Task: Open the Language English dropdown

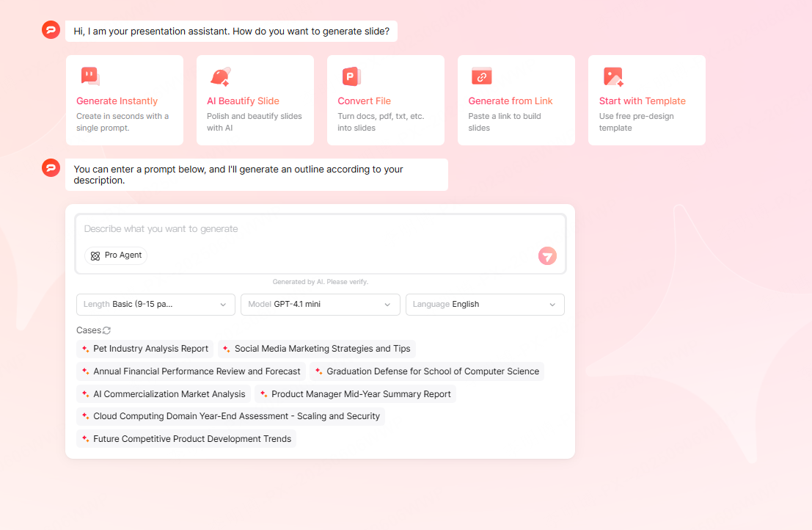Action: 484,304
